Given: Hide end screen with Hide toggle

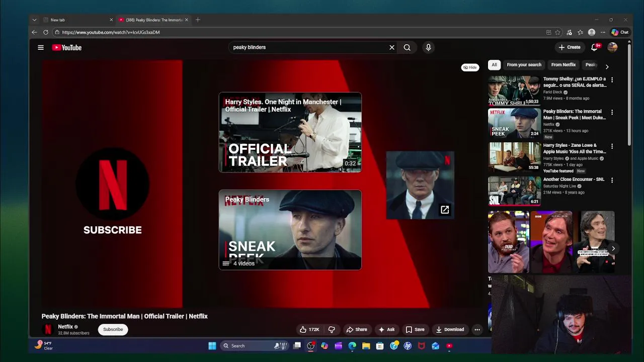Looking at the screenshot, I should coord(470,67).
